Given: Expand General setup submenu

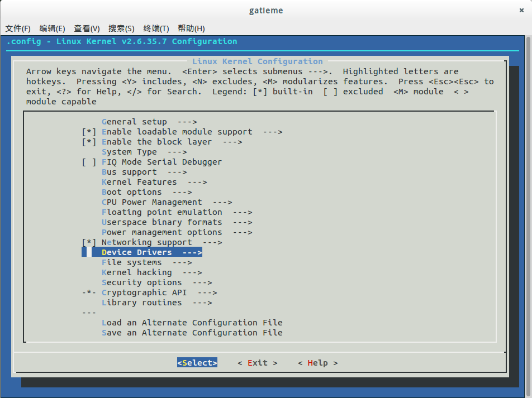Looking at the screenshot, I should coord(149,122).
